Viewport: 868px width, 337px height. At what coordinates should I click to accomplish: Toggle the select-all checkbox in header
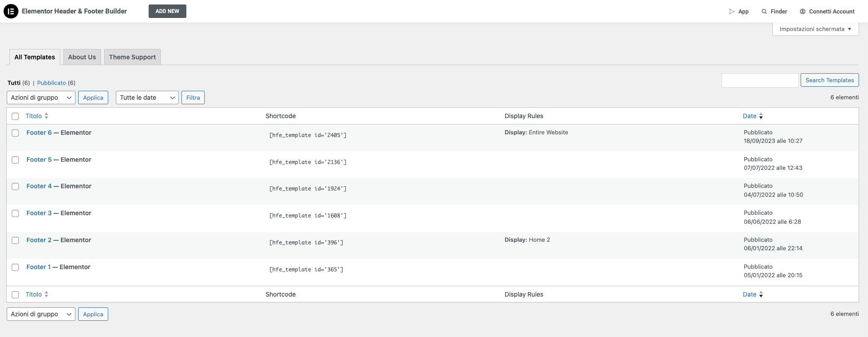(15, 116)
